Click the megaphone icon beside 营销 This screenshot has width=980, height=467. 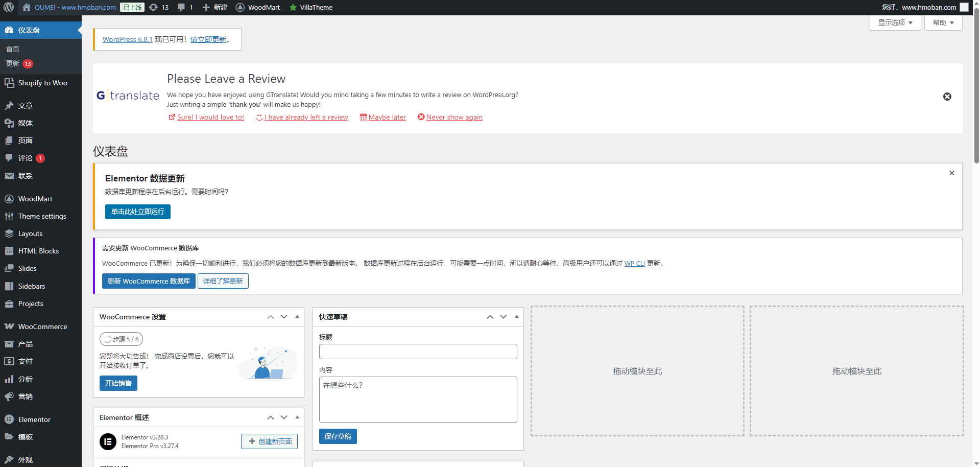point(9,396)
